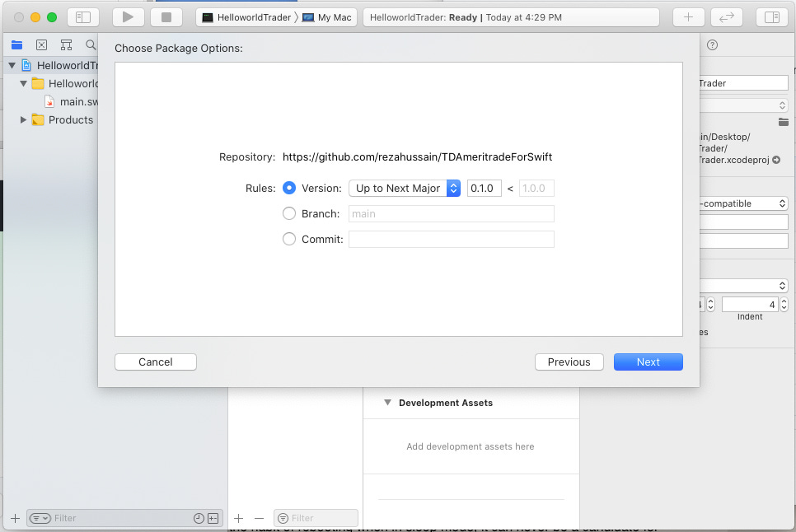Adjust the tab width stepper
This screenshot has height=532, width=796.
coord(710,304)
